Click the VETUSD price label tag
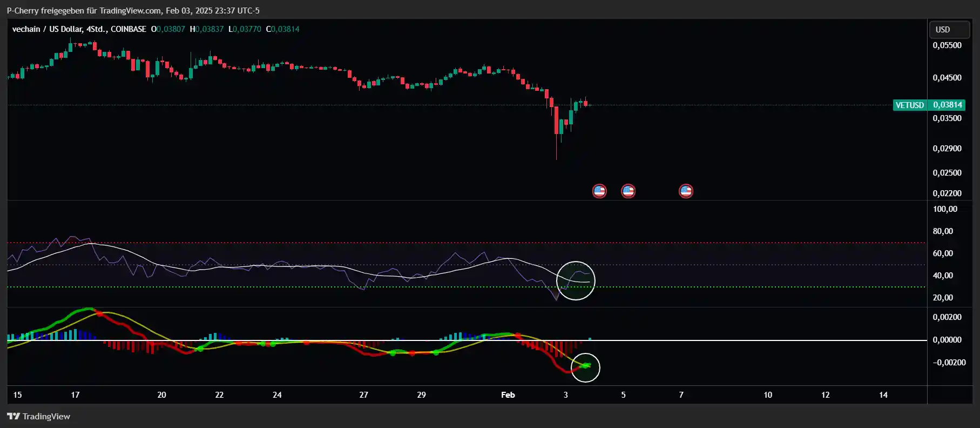The height and width of the screenshot is (428, 980). pos(910,105)
